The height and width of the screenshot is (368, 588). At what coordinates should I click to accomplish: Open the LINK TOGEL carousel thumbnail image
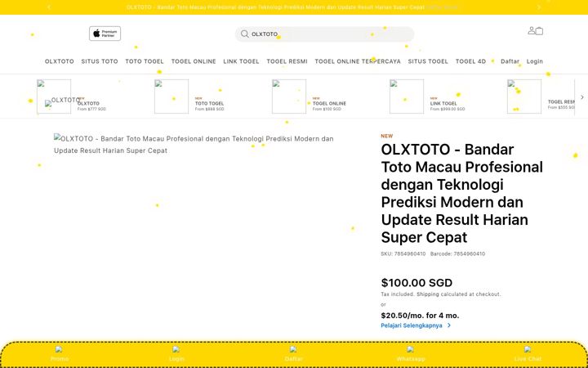point(407,96)
